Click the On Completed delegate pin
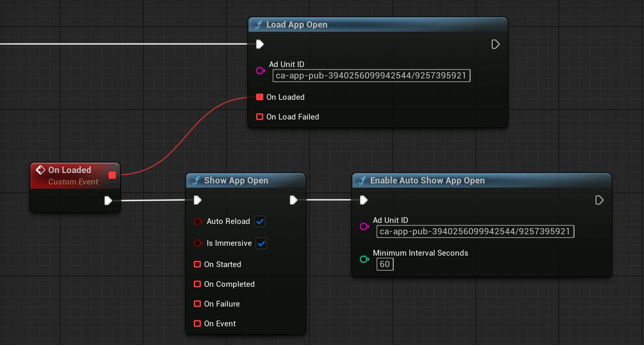 click(197, 284)
